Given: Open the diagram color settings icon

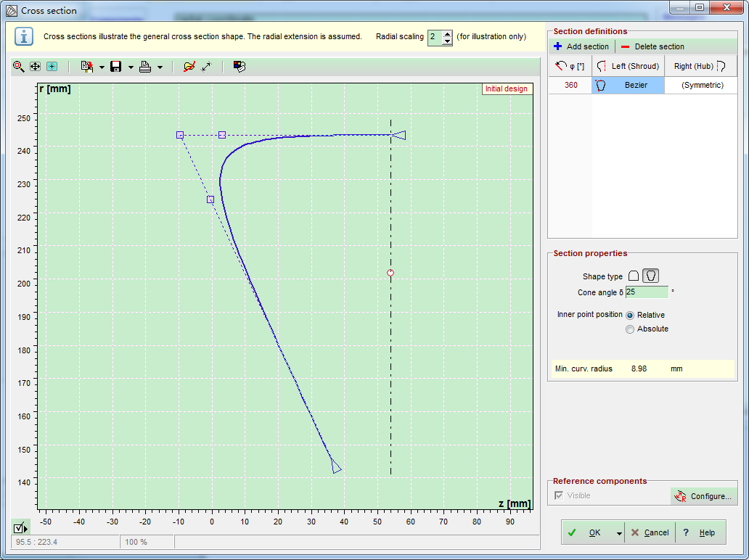Looking at the screenshot, I should (240, 66).
